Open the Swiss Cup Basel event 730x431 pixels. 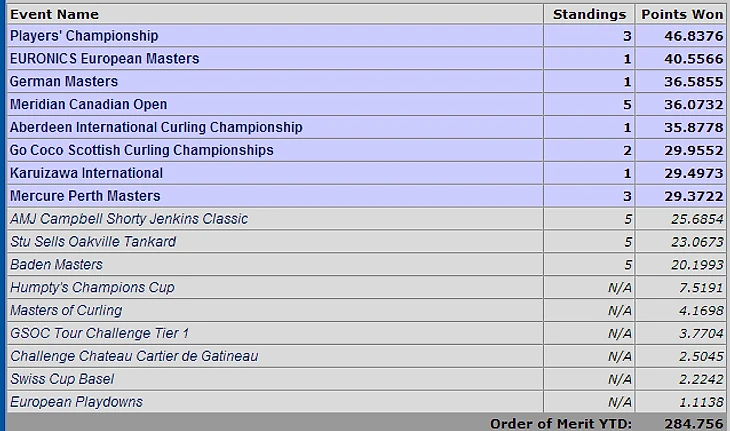coord(62,379)
